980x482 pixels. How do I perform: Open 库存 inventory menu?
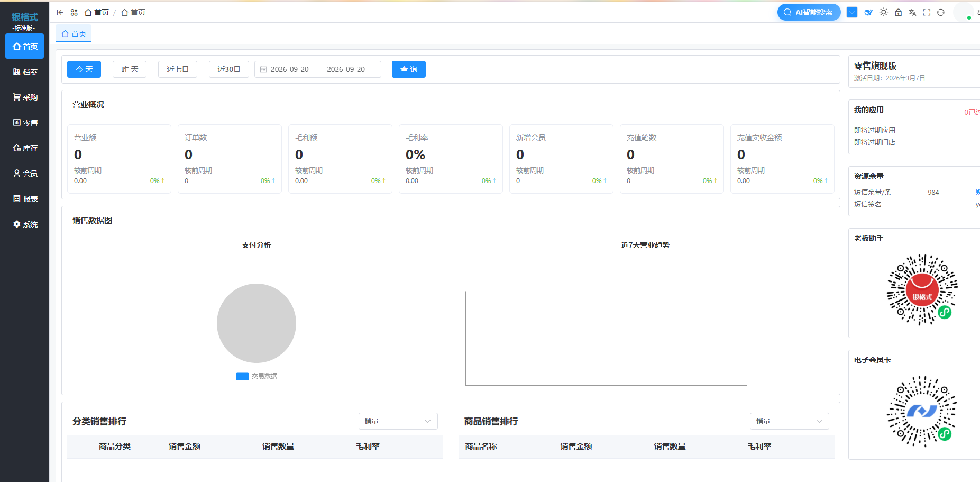25,148
